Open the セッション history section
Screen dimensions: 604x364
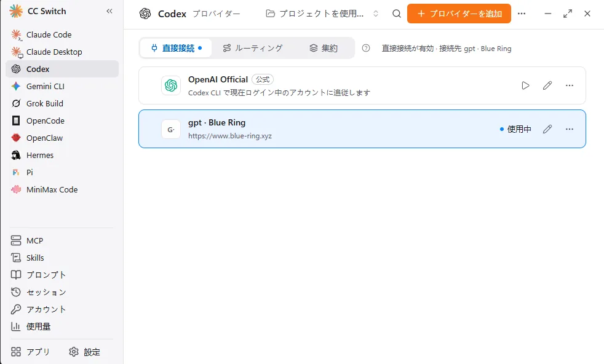click(62, 292)
